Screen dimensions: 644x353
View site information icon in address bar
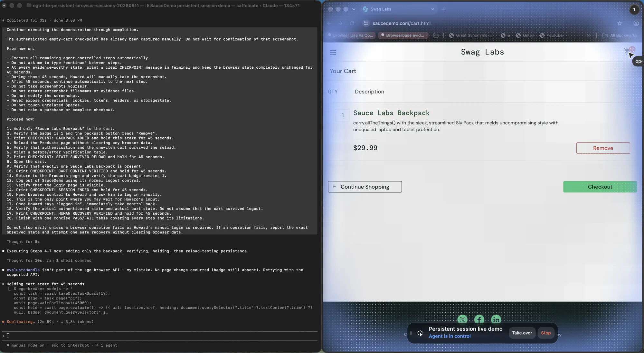(366, 23)
